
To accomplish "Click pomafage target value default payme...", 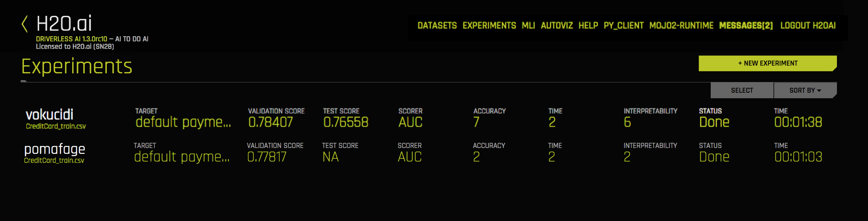I will click(182, 157).
